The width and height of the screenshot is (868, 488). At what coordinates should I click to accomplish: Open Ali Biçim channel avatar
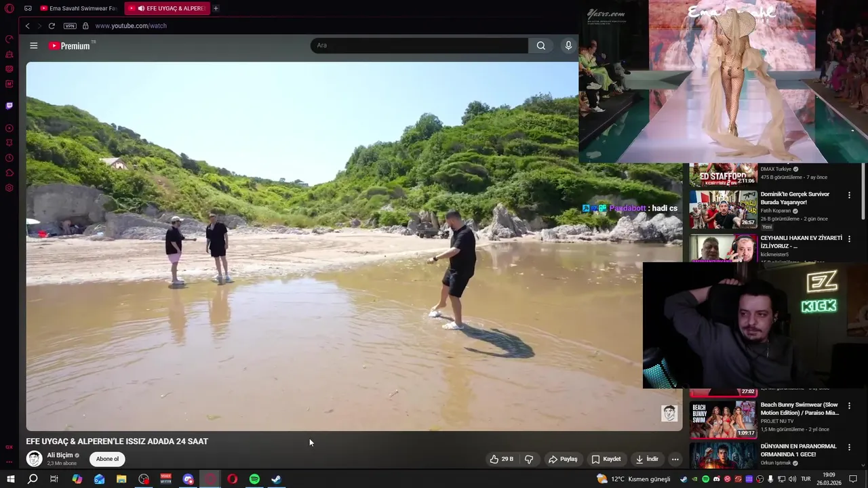click(34, 459)
